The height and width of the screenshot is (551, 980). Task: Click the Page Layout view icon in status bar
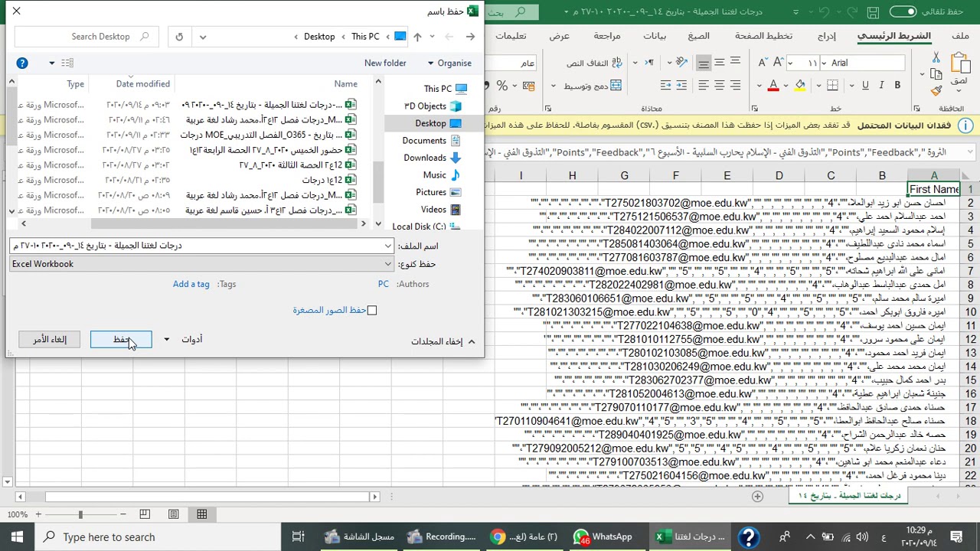click(x=174, y=514)
